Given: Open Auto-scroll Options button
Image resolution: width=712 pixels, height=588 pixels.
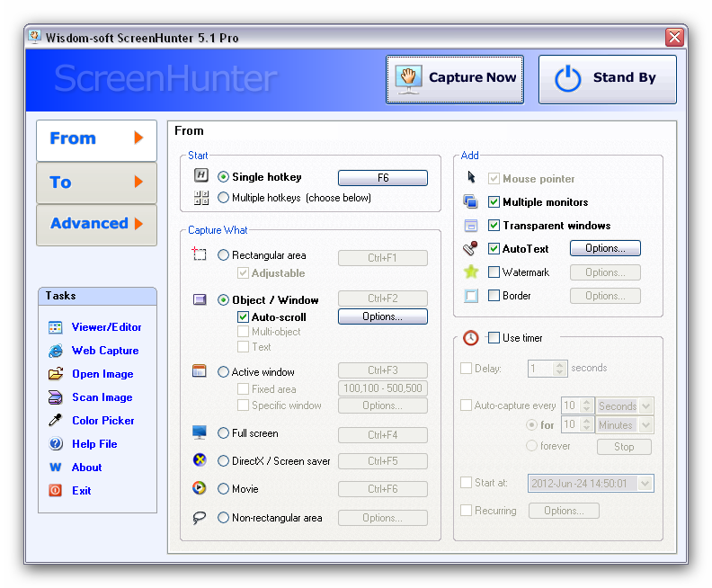Looking at the screenshot, I should [383, 316].
